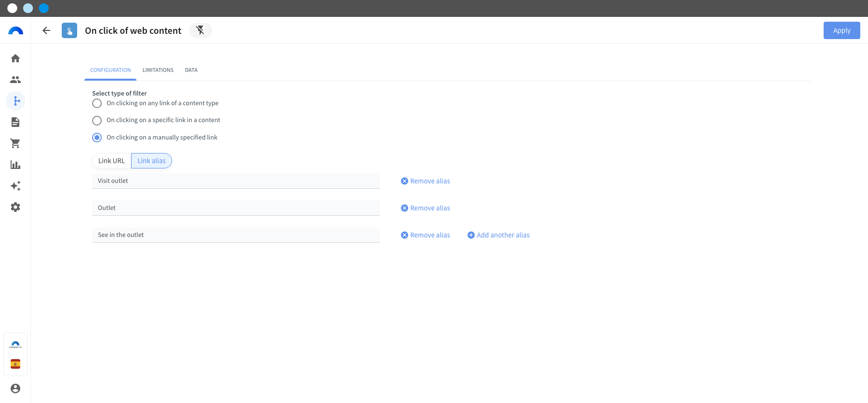
Task: Open the Analytics bar chart icon
Action: (15, 165)
